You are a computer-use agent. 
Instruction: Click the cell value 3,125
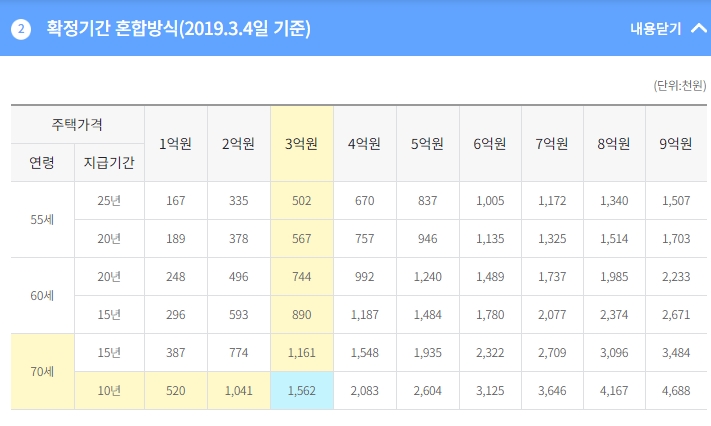tap(490, 391)
